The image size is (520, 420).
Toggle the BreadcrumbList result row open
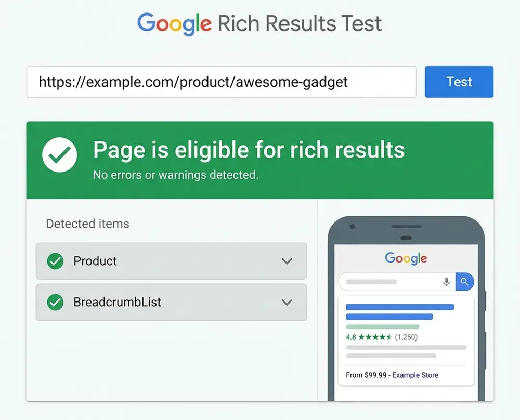(x=172, y=303)
